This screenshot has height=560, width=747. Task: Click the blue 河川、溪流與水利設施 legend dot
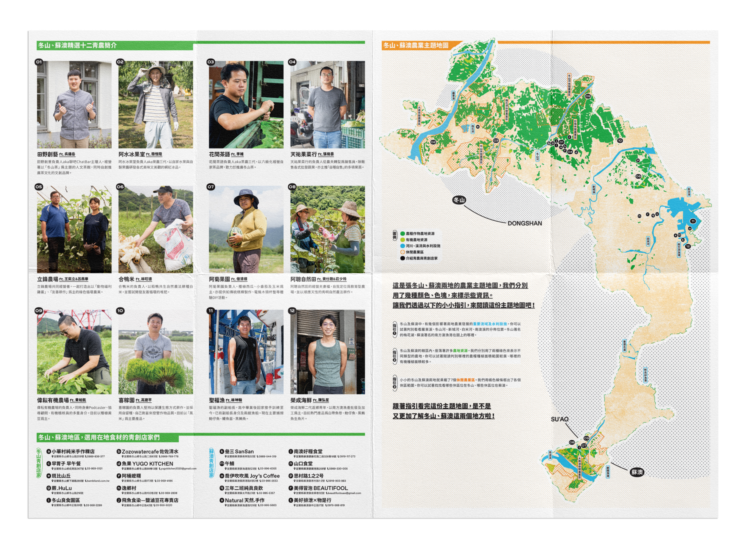pyautogui.click(x=403, y=246)
